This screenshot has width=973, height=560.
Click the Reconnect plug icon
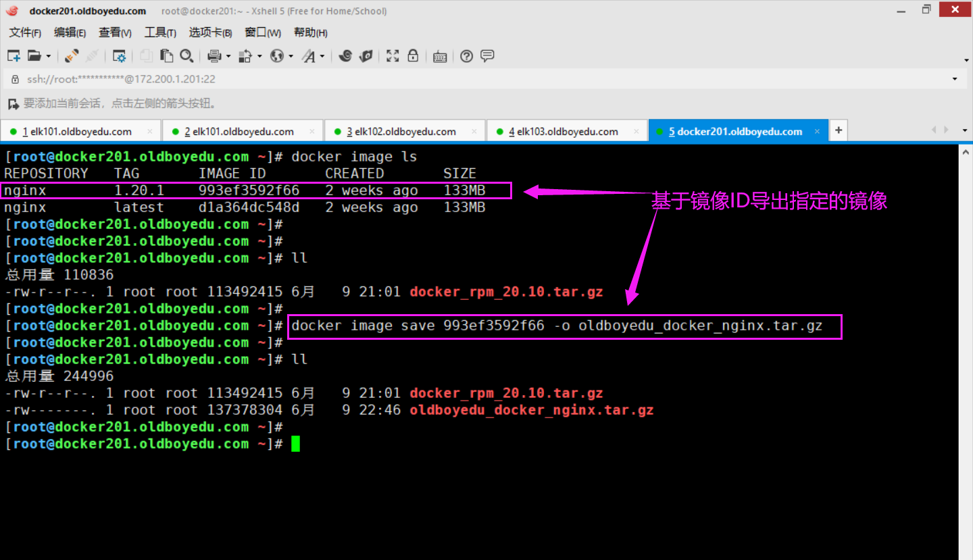(x=72, y=56)
